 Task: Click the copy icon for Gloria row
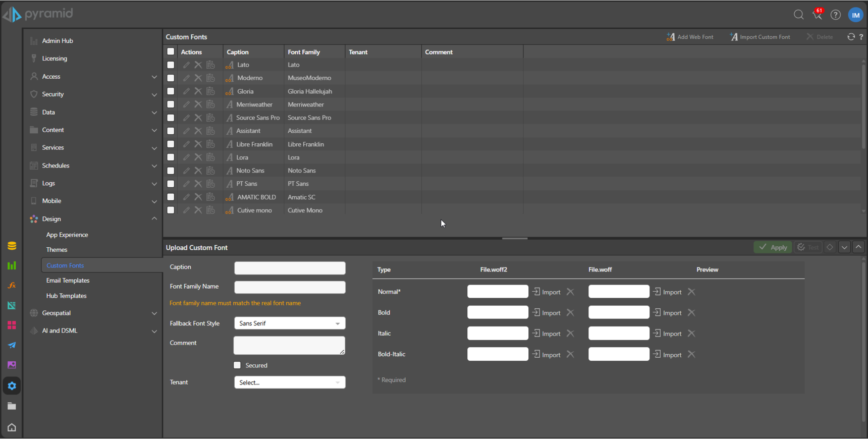pyautogui.click(x=210, y=91)
